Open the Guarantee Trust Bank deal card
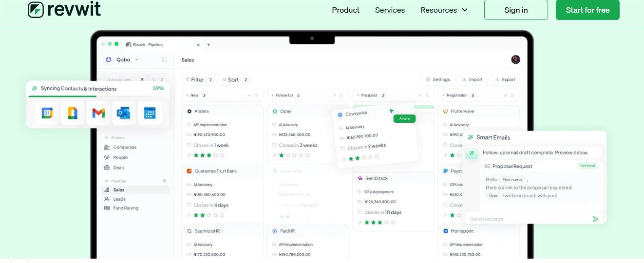 point(223,194)
